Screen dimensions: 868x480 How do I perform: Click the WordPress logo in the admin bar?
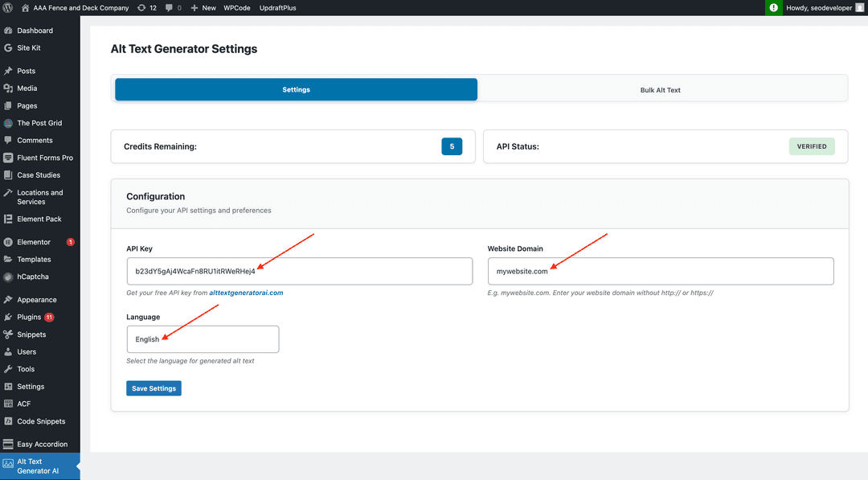click(x=9, y=8)
